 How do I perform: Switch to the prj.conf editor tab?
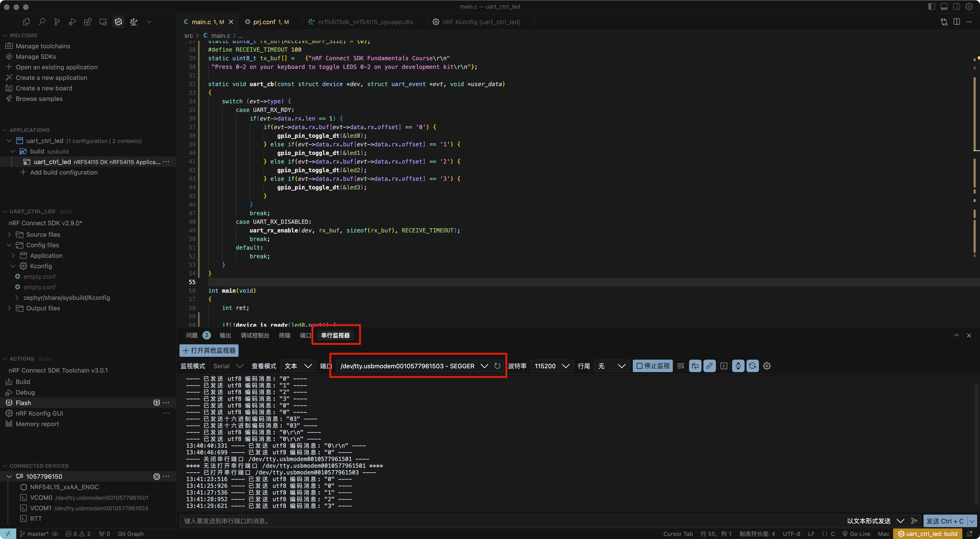tap(267, 22)
